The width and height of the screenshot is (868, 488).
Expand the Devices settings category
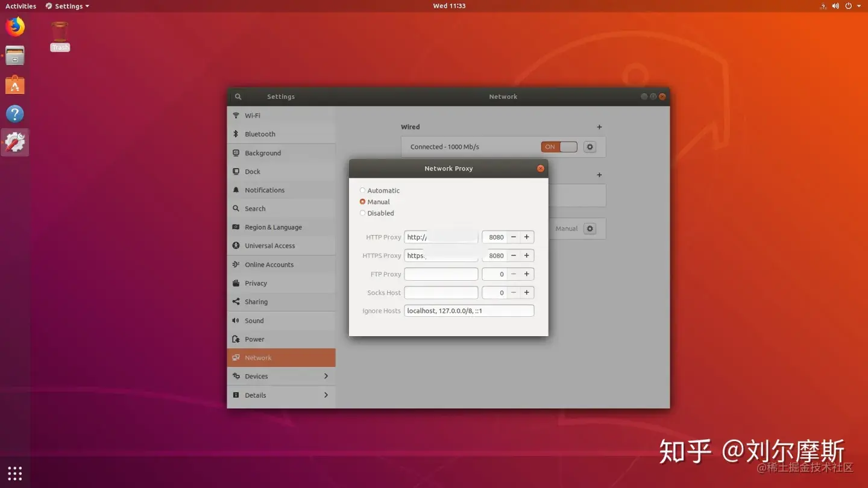(x=281, y=377)
